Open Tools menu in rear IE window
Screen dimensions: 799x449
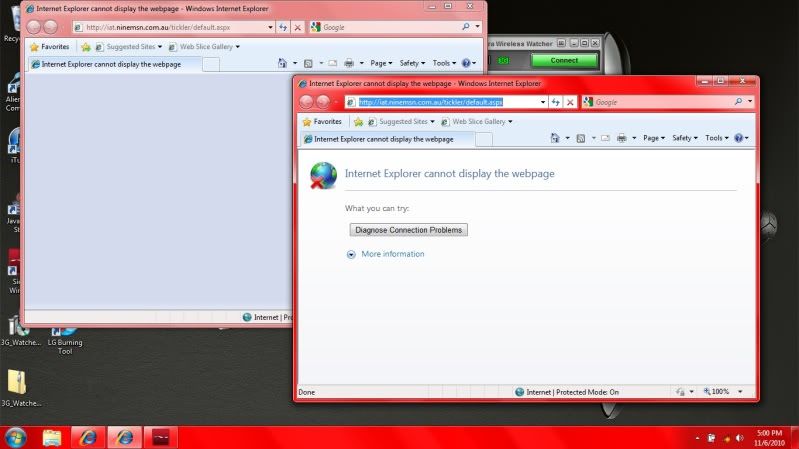coord(444,63)
